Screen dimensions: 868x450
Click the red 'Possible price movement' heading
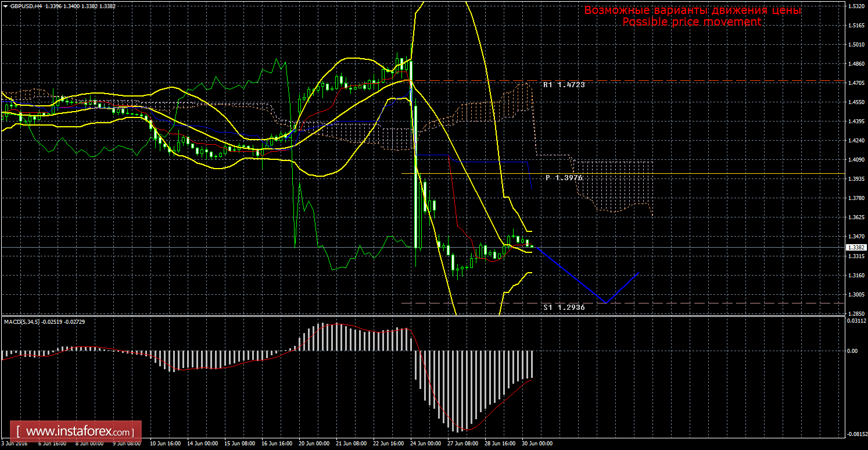691,22
